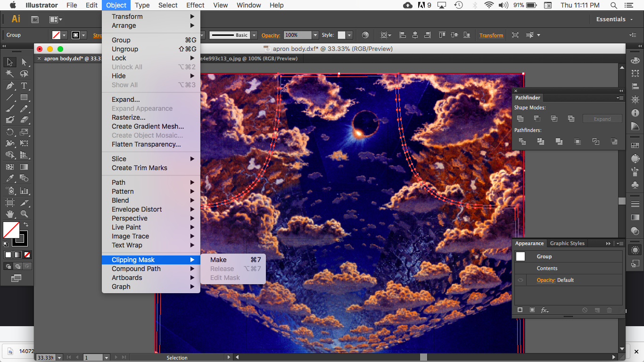Viewport: 644px width, 362px height.
Task: Select the Pencil tool
Action: [x=24, y=109]
